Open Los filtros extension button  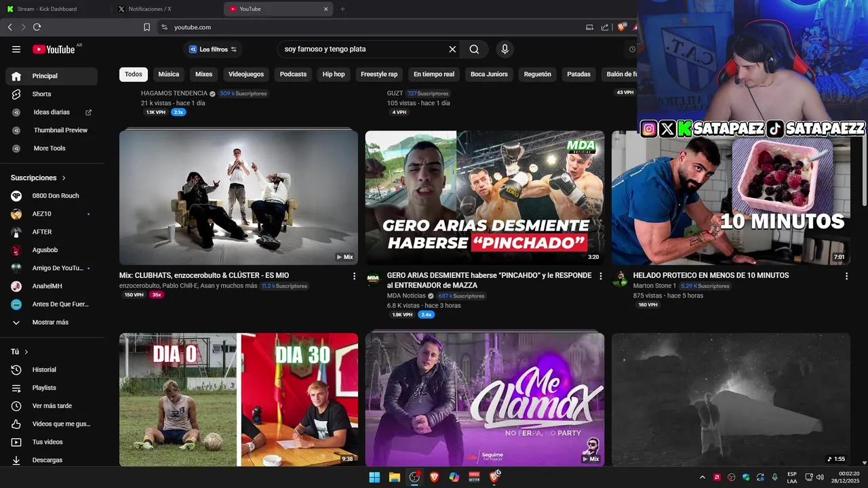(x=213, y=49)
